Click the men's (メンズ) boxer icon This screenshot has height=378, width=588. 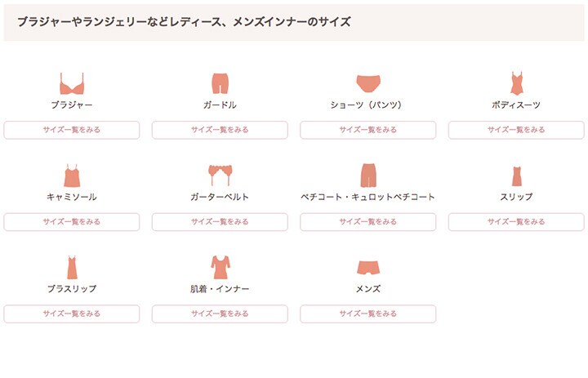coord(367,267)
